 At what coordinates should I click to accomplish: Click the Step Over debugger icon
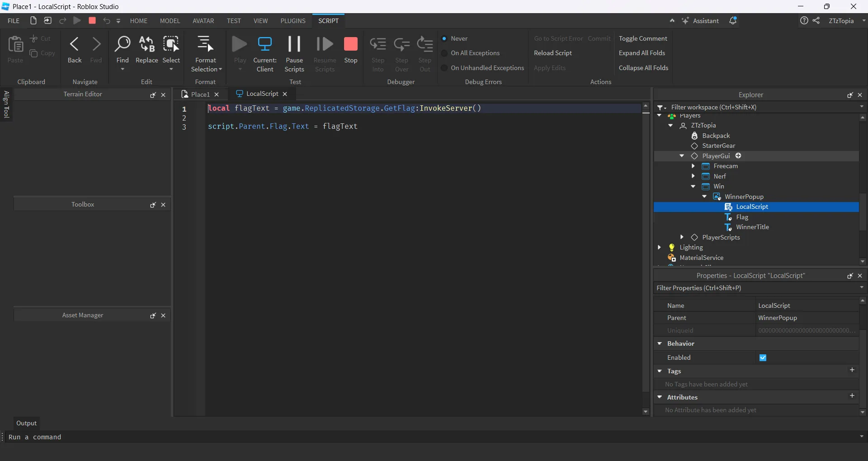[x=401, y=44]
